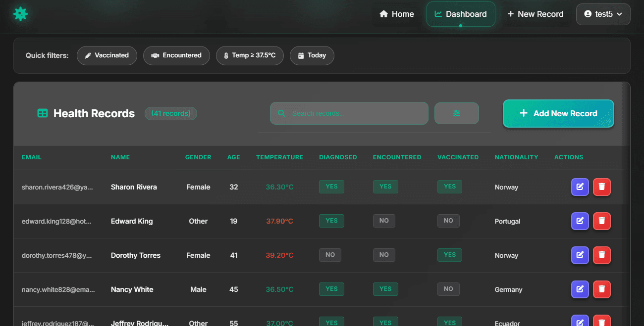
Task: Delete Dorothy Torres's record
Action: (602, 255)
